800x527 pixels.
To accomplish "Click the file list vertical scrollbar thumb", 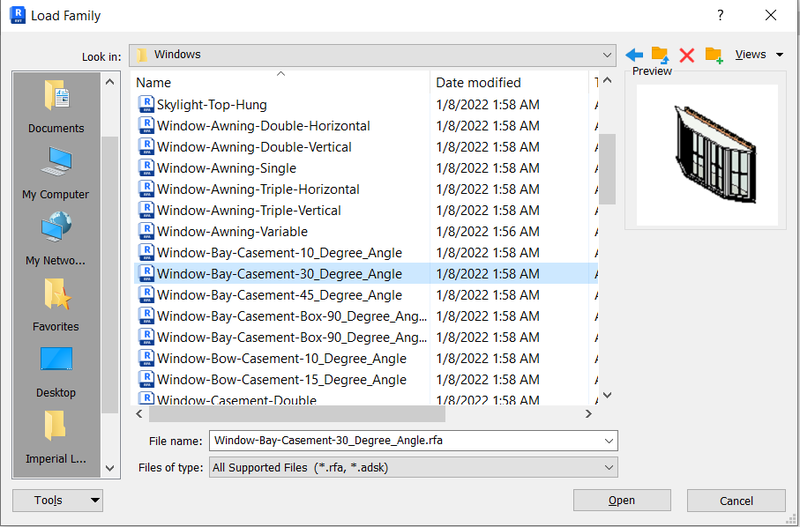I will point(607,169).
